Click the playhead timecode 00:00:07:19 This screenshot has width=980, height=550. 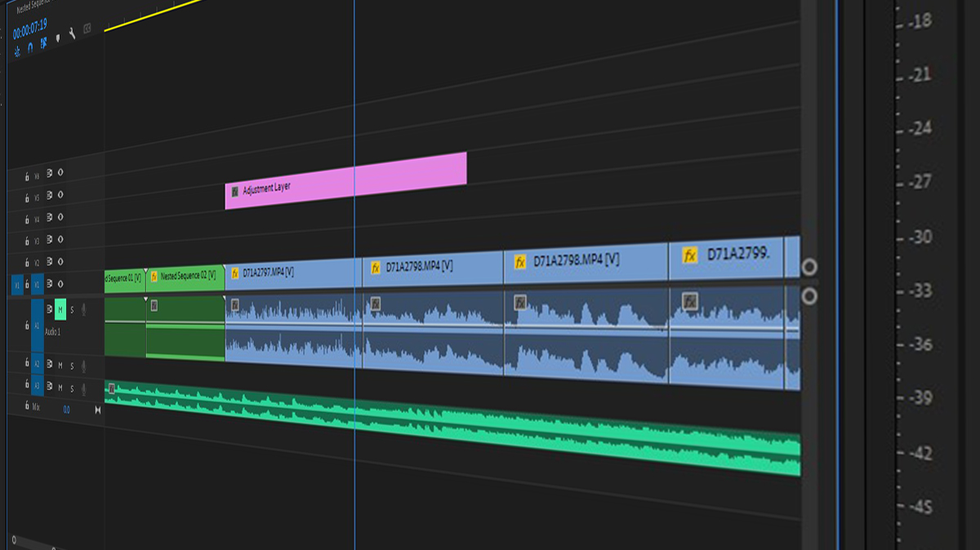point(29,29)
